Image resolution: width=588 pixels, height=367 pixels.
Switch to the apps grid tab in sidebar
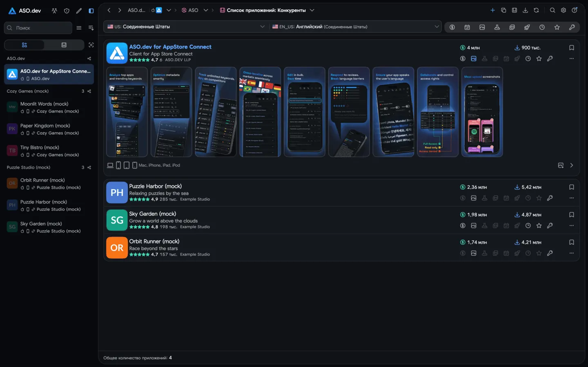point(24,45)
